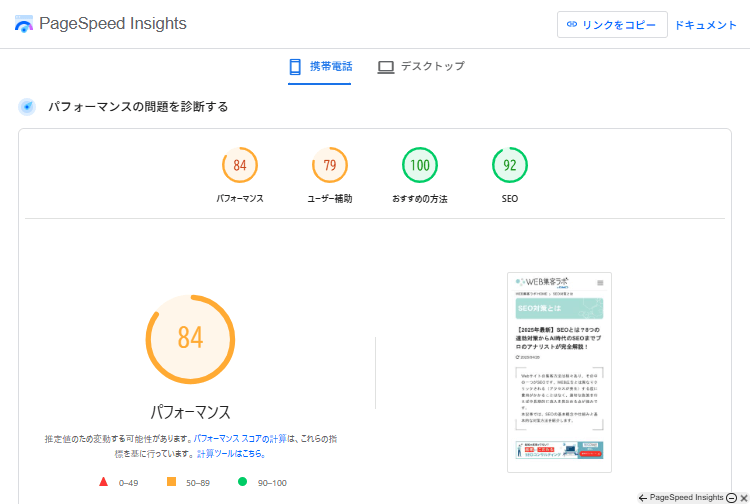Switch to the デスクトップ tab
This screenshot has height=504, width=750.
pyautogui.click(x=421, y=67)
